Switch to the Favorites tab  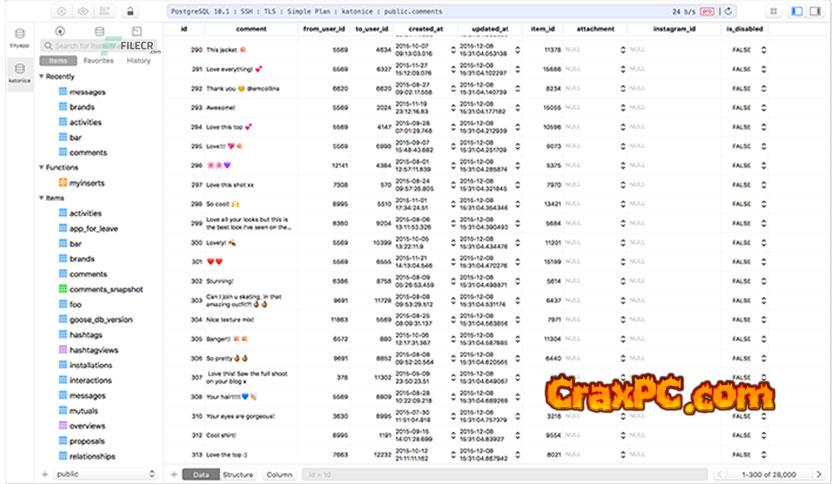(98, 61)
